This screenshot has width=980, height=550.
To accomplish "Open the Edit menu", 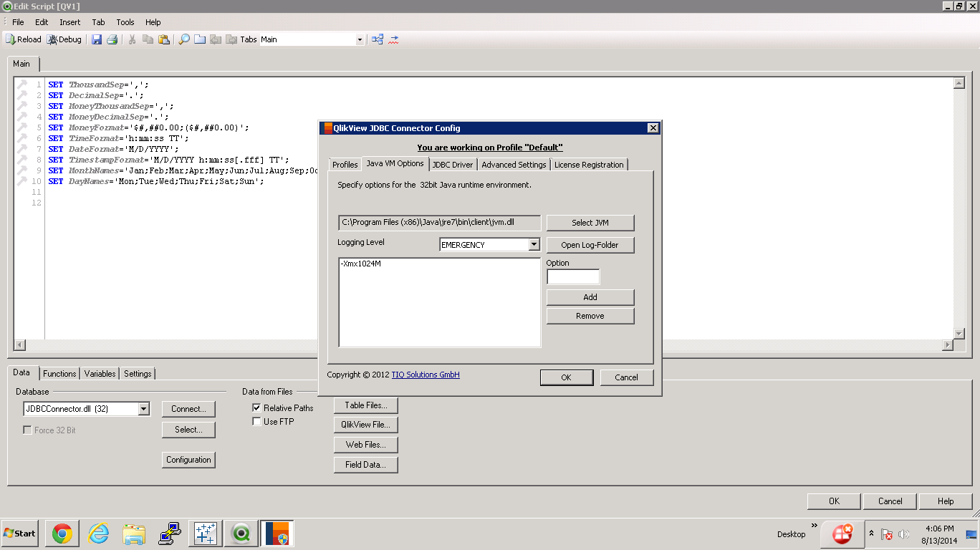I will coord(42,22).
